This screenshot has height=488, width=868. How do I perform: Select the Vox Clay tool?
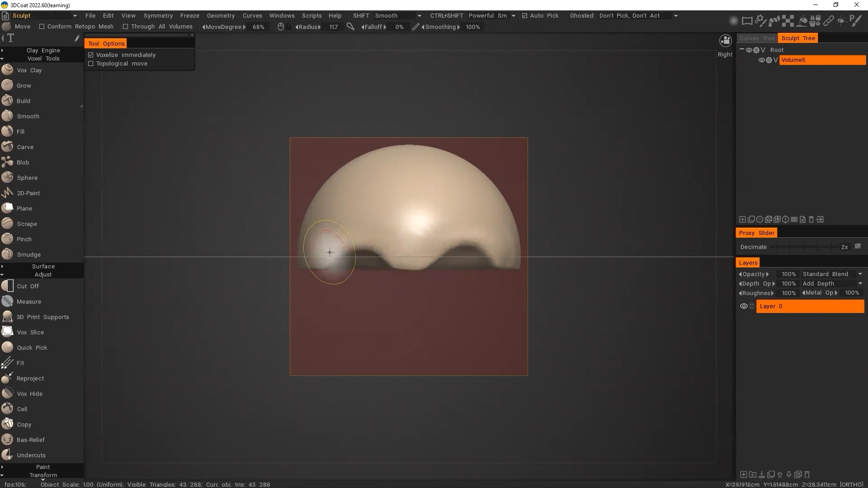click(x=29, y=70)
